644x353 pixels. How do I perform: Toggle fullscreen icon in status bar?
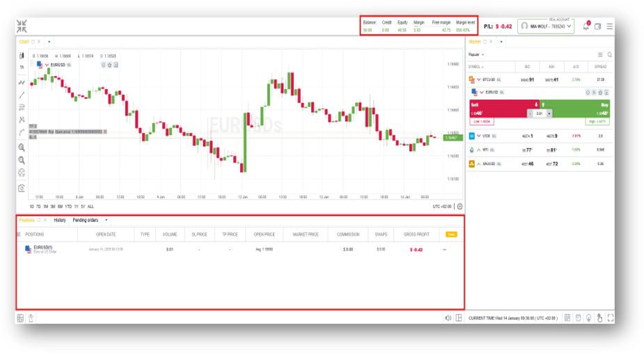611,318
